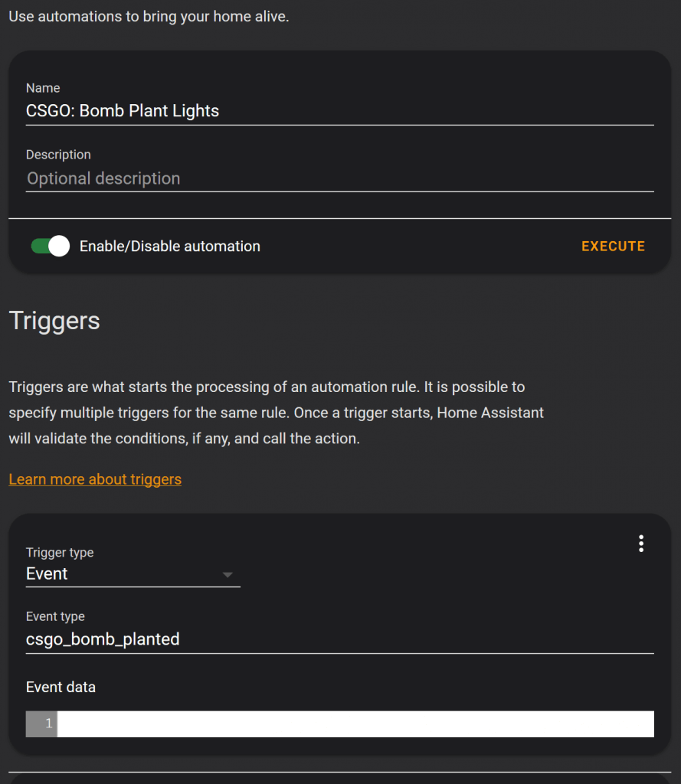681x784 pixels.
Task: Open the "Learn more about triggers" link
Action: [95, 479]
